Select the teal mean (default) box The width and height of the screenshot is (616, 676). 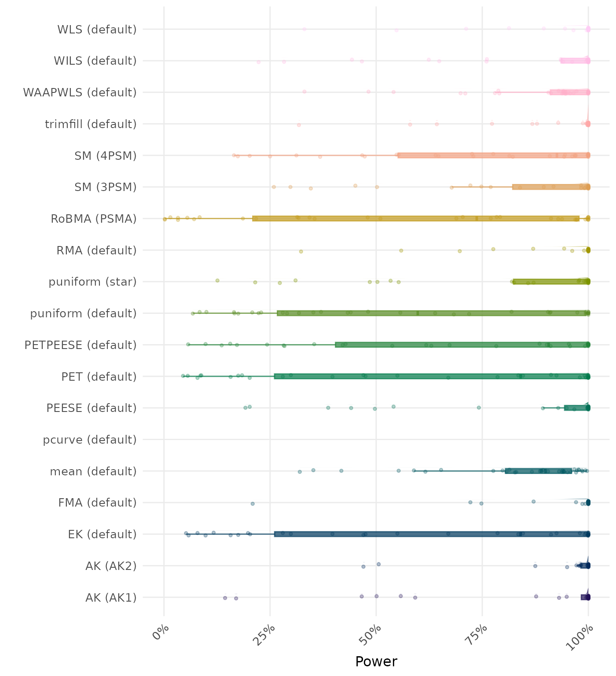539,471
